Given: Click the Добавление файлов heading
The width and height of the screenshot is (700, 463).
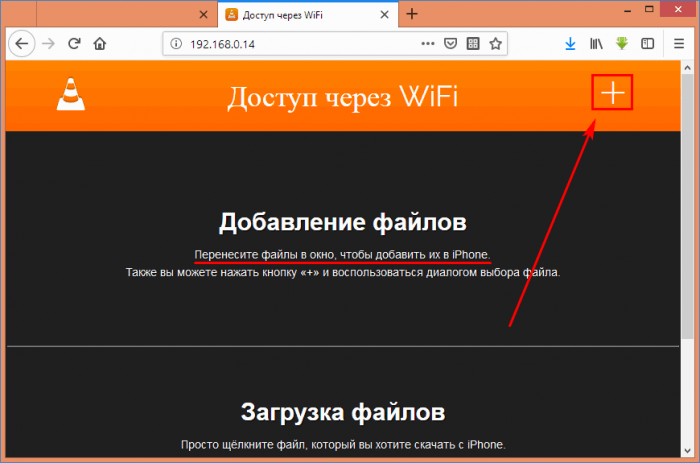Looking at the screenshot, I should [x=343, y=222].
